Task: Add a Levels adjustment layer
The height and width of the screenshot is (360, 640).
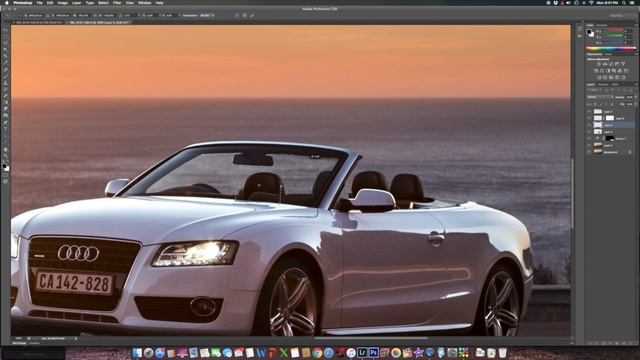Action: (x=604, y=64)
